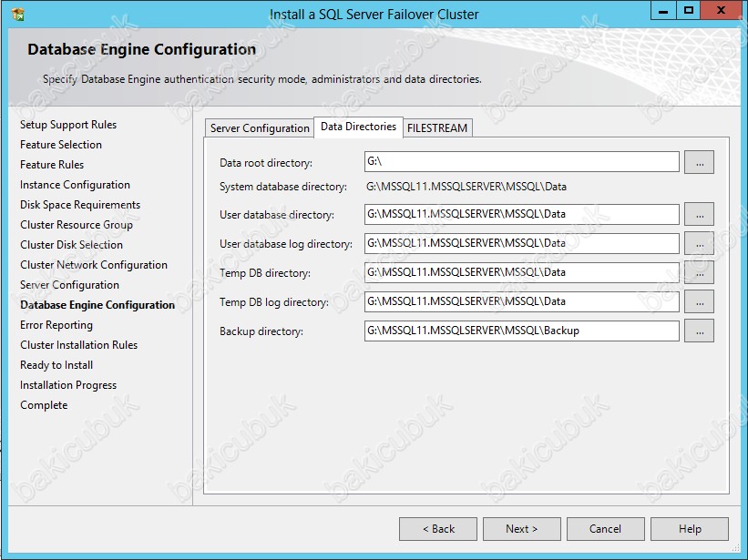Click the Backup directory field
Viewport: 748px width, 560px height.
tap(521, 331)
